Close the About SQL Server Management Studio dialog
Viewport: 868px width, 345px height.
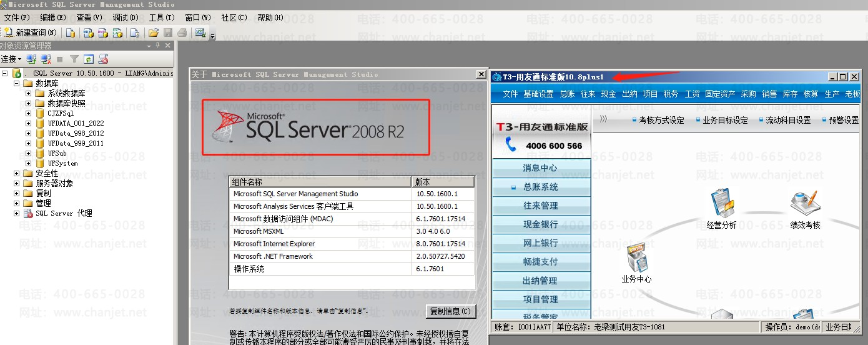click(481, 74)
